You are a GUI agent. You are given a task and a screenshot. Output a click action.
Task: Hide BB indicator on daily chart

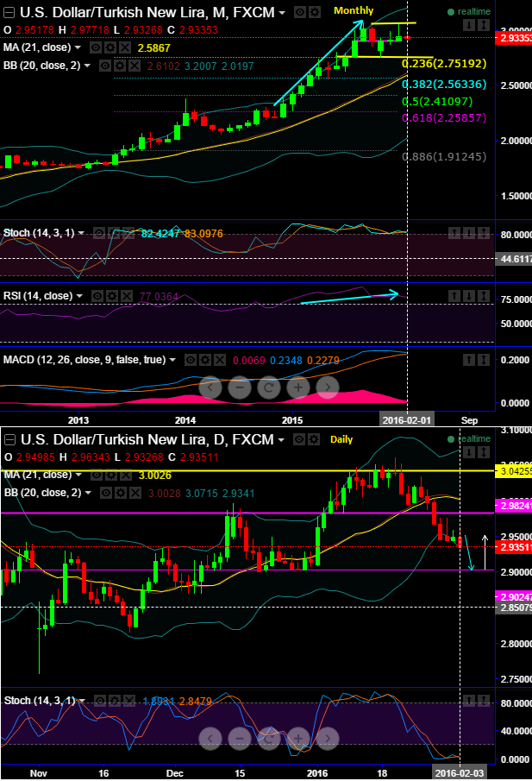point(107,493)
